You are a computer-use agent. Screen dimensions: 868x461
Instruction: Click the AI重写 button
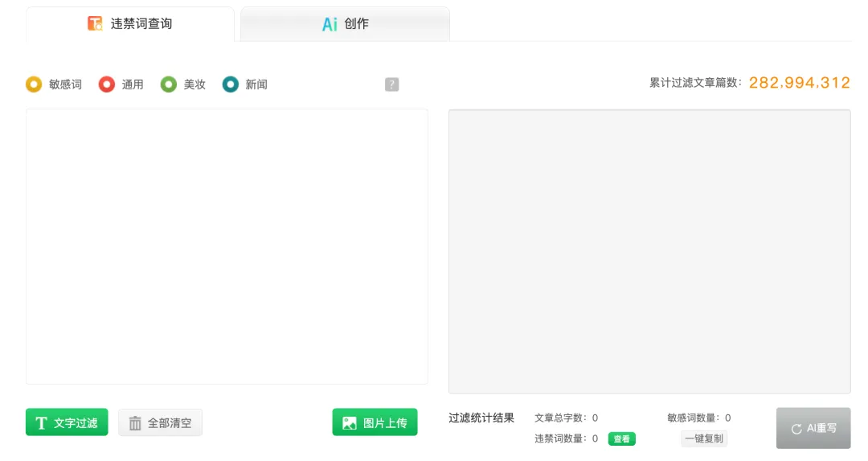(813, 428)
